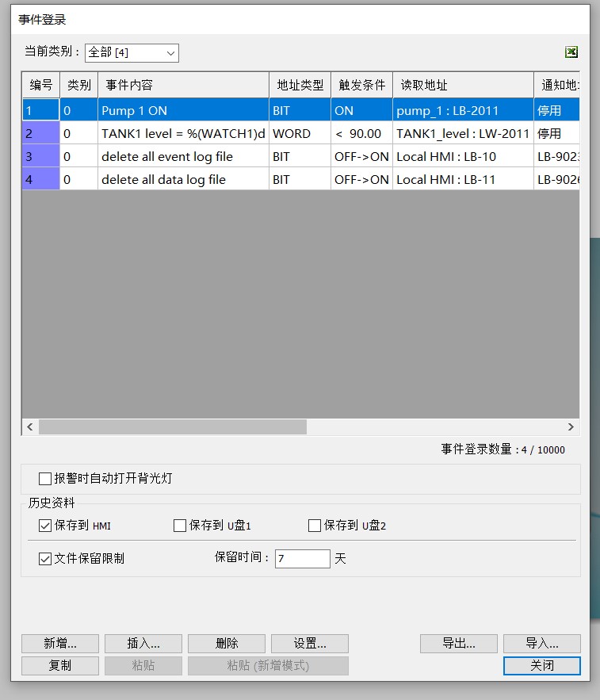The width and height of the screenshot is (600, 700).
Task: Click the 插入... button
Action: click(x=143, y=643)
